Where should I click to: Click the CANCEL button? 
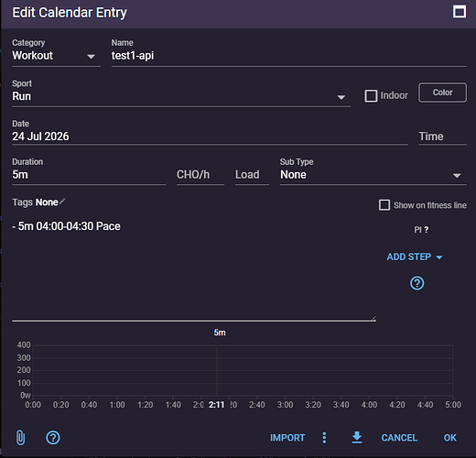[399, 438]
